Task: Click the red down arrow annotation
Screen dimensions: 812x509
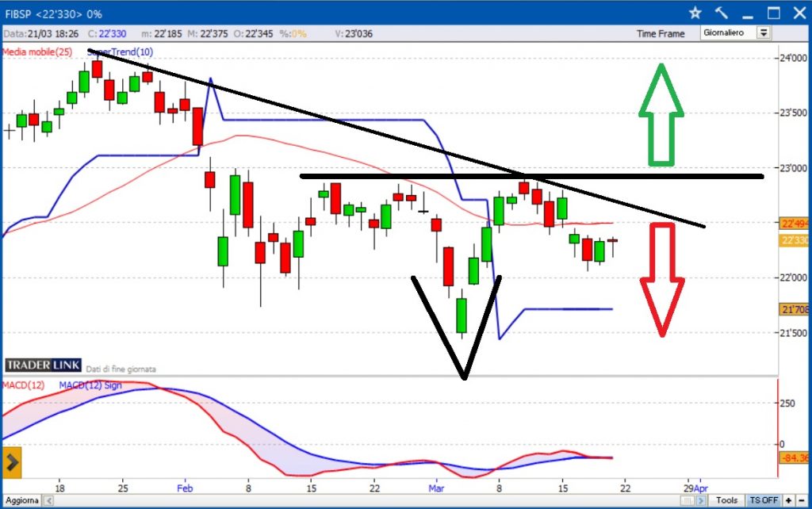Action: pyautogui.click(x=662, y=279)
